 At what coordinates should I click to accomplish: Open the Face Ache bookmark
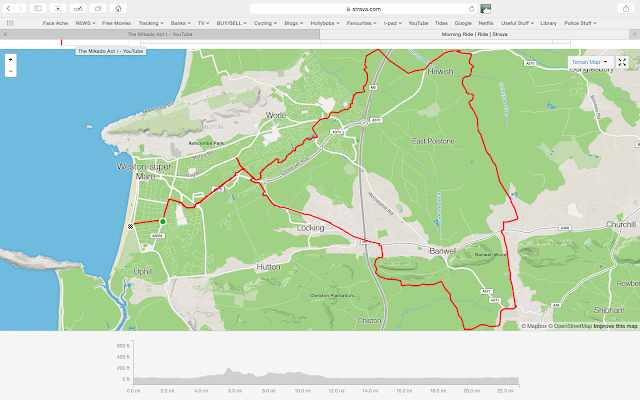point(55,23)
